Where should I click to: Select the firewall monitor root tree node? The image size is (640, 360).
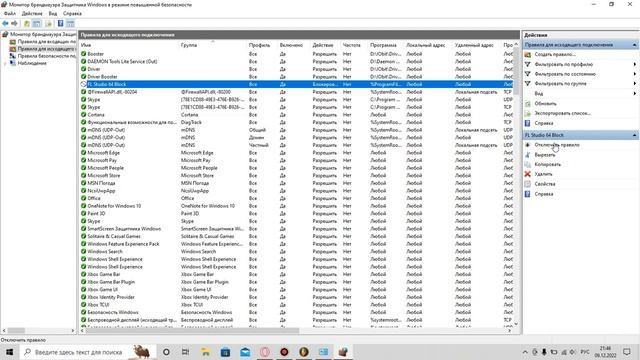(x=39, y=34)
